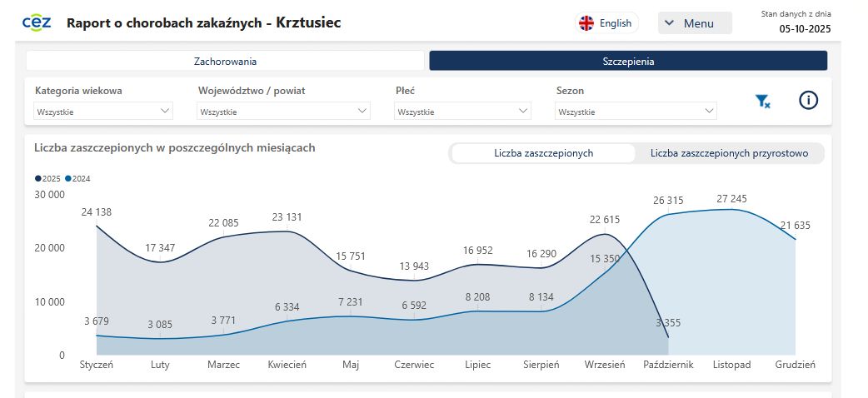Click the 27 245 data label
868x398 pixels.
pyautogui.click(x=732, y=199)
